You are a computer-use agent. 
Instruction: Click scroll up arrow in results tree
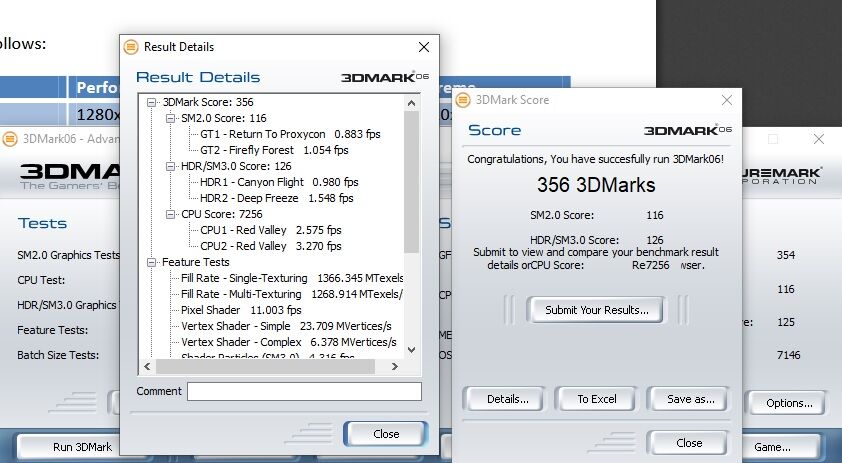coord(411,103)
